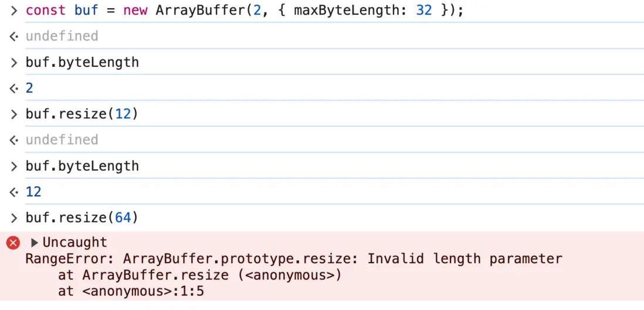
Task: Click the input chevron before buf.resize(64)
Action: 14,218
